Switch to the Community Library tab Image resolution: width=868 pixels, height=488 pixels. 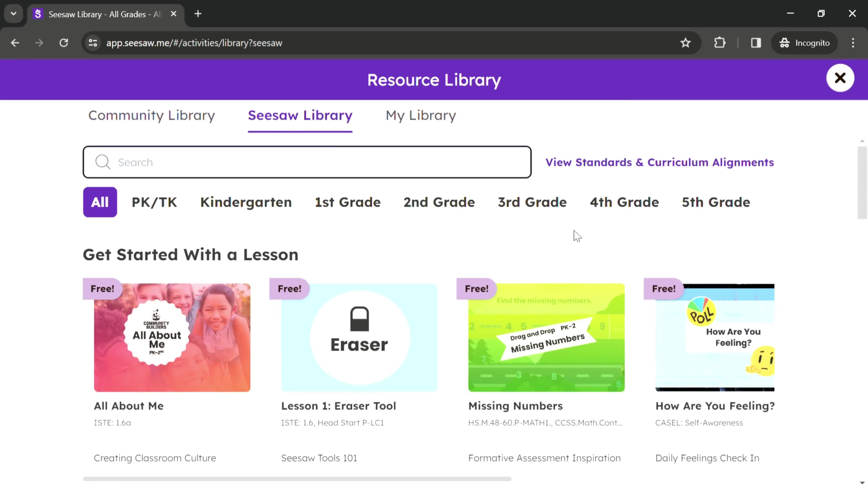[x=151, y=115]
